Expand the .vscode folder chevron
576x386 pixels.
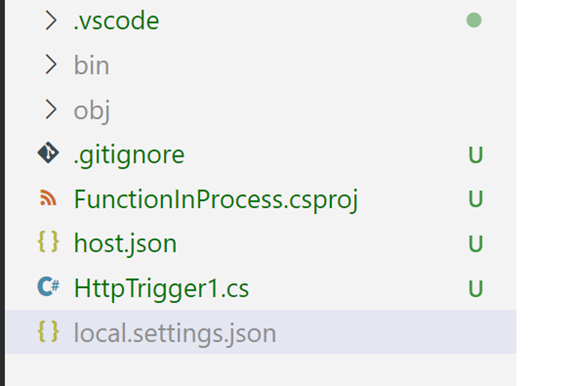click(x=51, y=20)
